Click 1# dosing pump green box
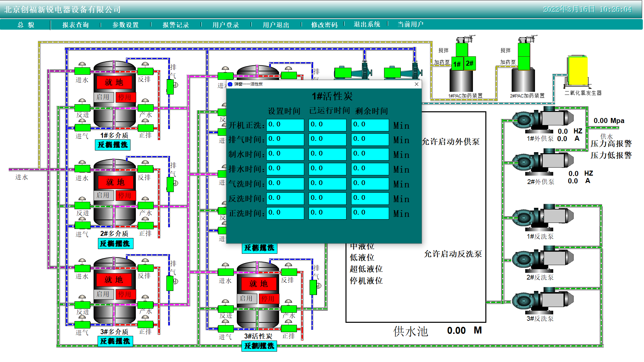The height and width of the screenshot is (362, 644). point(457,64)
